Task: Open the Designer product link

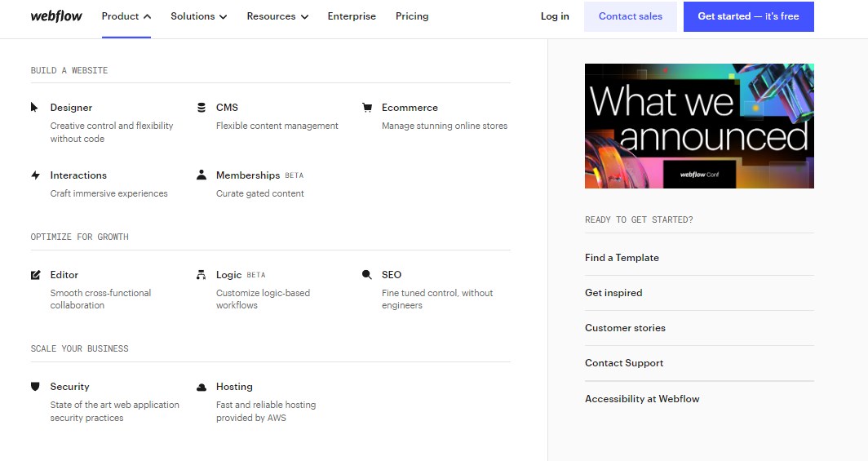Action: tap(72, 108)
